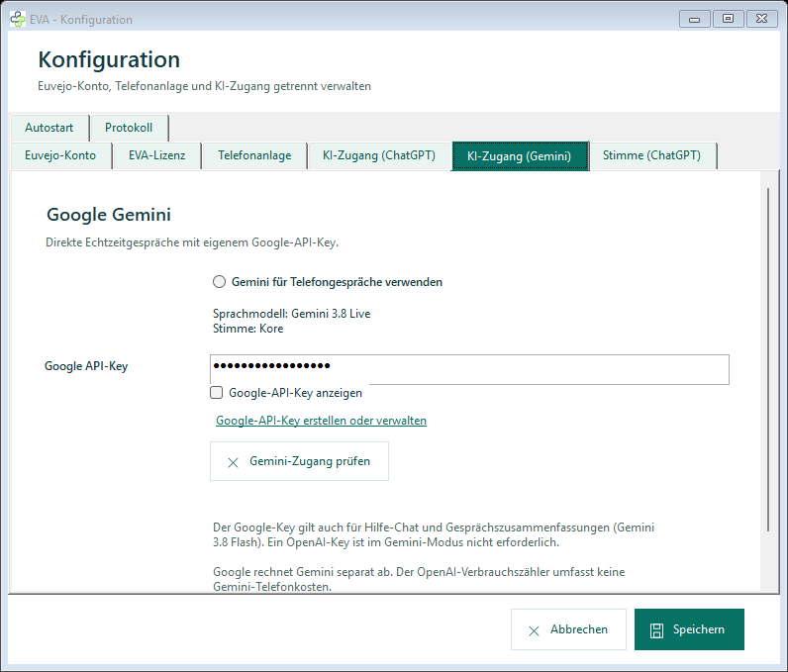The height and width of the screenshot is (672, 788).
Task: Click the Stimme: Kore text
Action: 247,329
